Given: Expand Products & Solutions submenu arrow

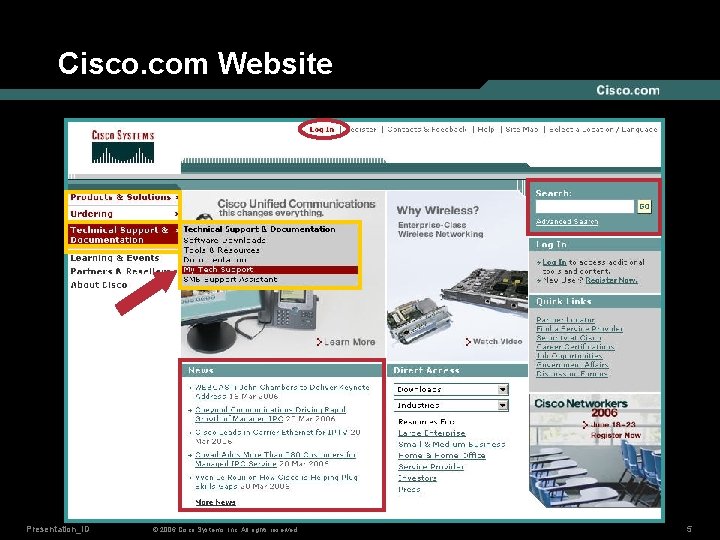Looking at the screenshot, I should coord(176,197).
